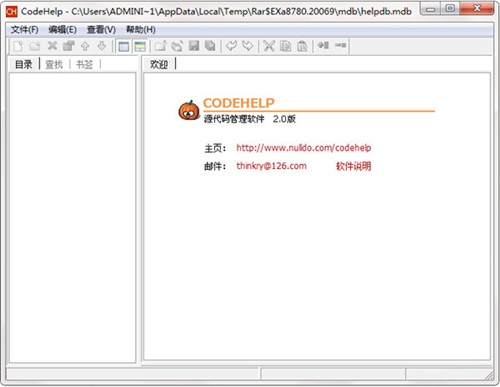Select the 欢迎 tab
The height and width of the screenshot is (387, 500).
coord(159,64)
